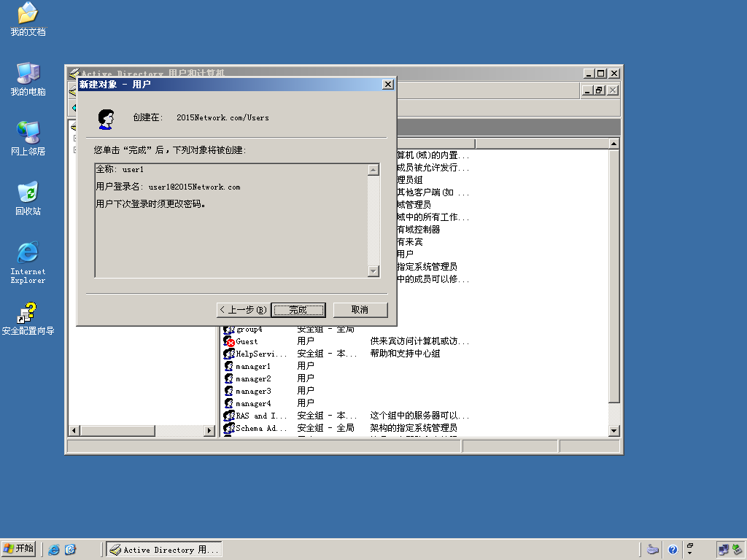This screenshot has width=747, height=560.
Task: Click the 开始 Start button
Action: click(x=18, y=549)
